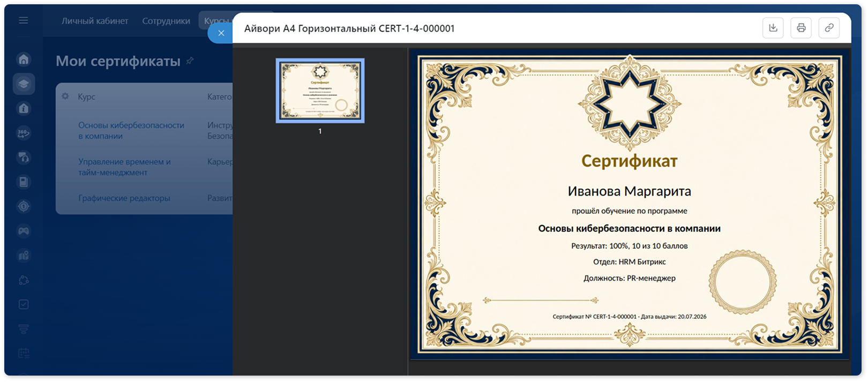Image resolution: width=868 pixels, height=382 pixels.
Task: Go to home icon in sidebar
Action: coord(24,59)
